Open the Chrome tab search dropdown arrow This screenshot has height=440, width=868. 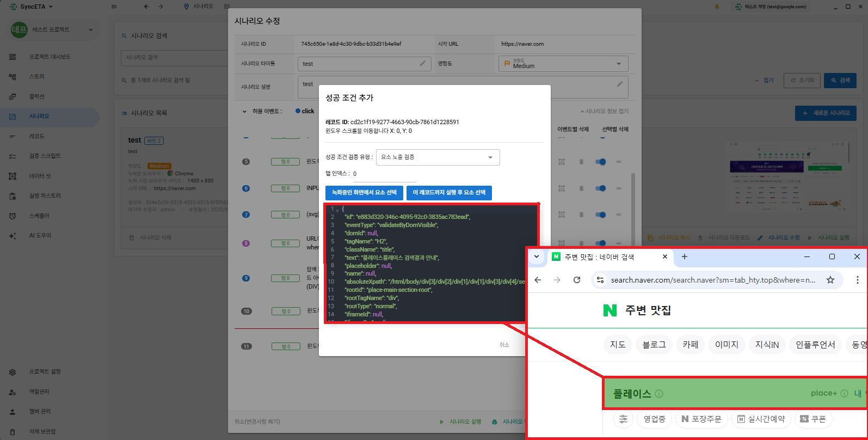[537, 256]
